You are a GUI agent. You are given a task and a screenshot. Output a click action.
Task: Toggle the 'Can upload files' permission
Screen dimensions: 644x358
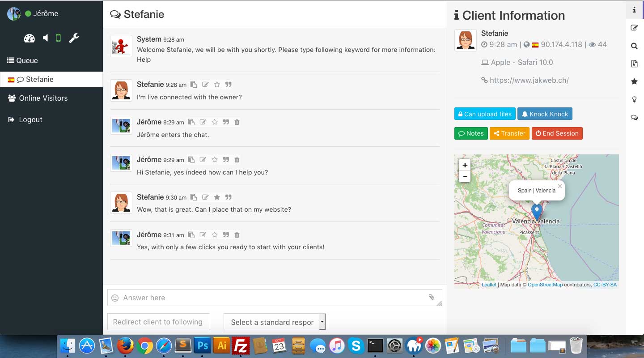(x=485, y=114)
